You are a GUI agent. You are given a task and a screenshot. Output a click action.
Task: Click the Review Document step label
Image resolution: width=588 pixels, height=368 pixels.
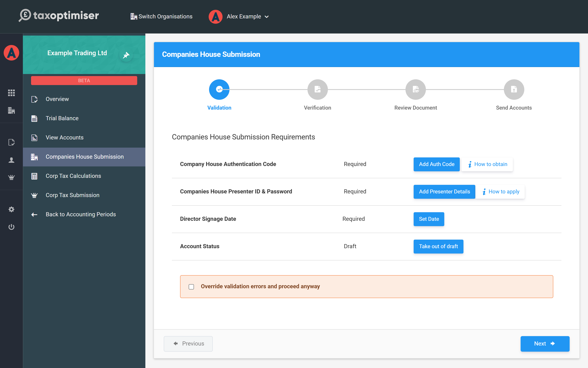416,108
